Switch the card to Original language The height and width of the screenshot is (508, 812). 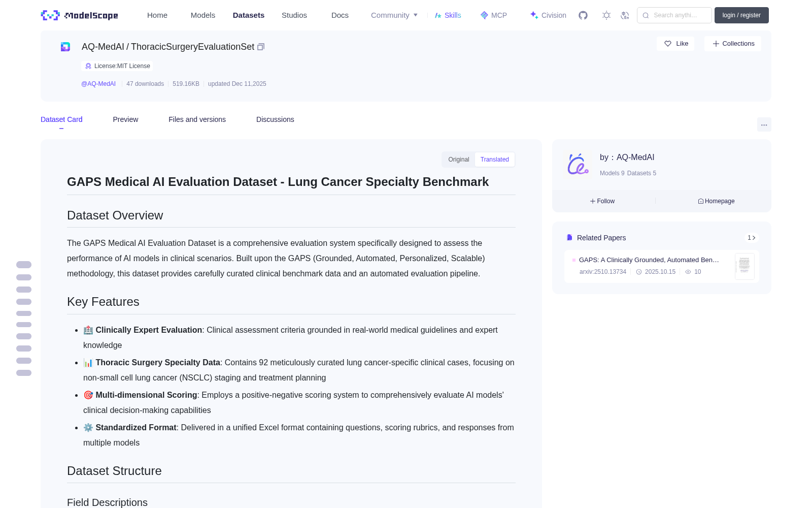459,160
